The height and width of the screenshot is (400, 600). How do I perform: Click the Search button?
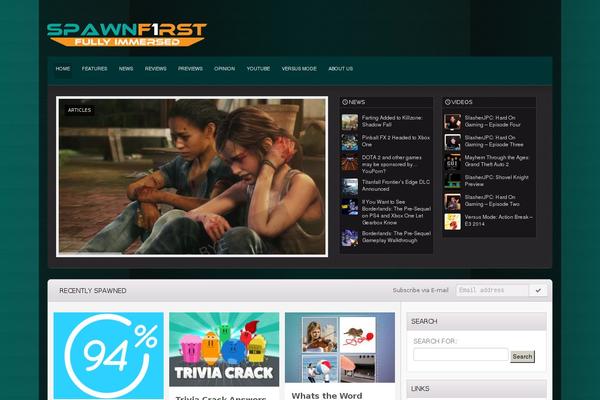522,357
